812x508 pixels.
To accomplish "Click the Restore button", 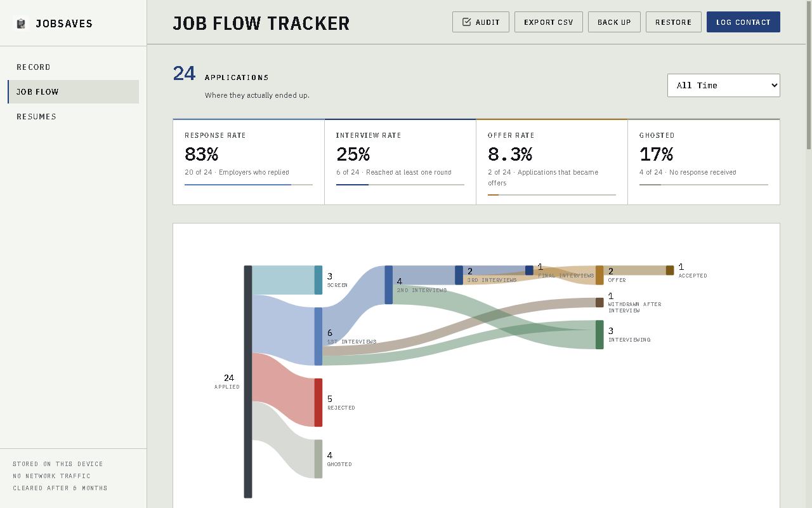I will coord(674,22).
